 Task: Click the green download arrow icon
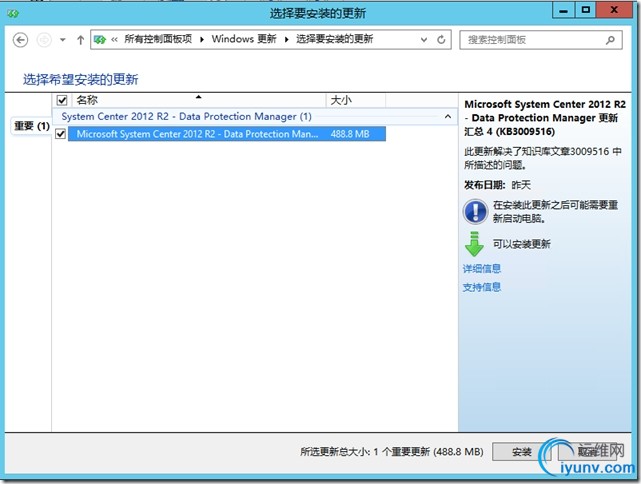point(474,244)
